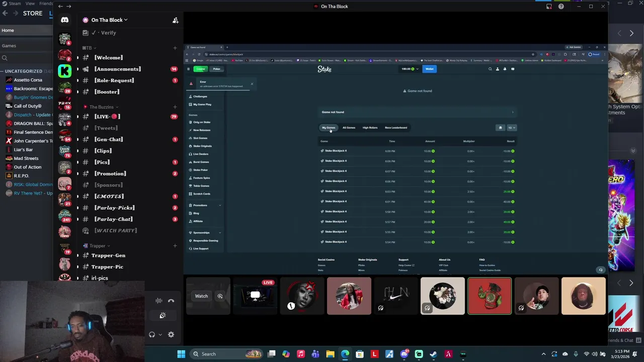Switch to Casino tab on Stake
Screen dimensions: 644x362
click(x=201, y=69)
